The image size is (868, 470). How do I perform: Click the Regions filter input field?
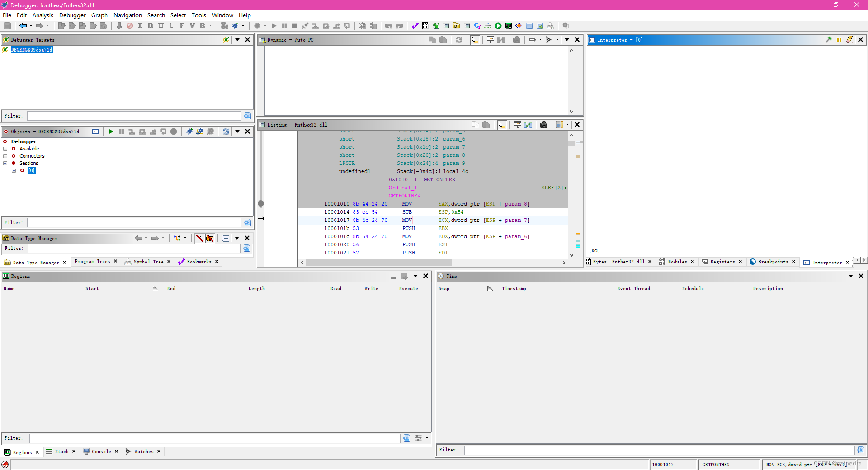[x=215, y=438]
